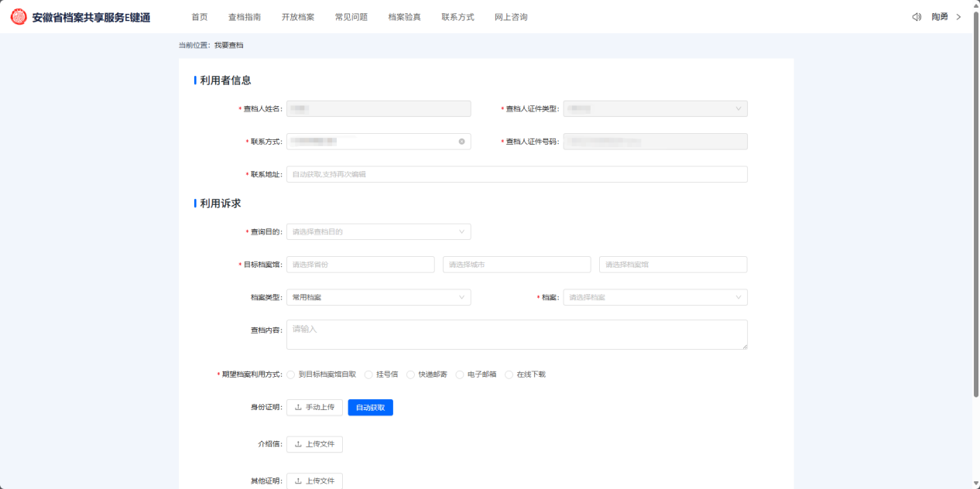This screenshot has width=980, height=489.
Task: Click the site title 安徽省档案共享服务E键通
Action: pos(91,17)
